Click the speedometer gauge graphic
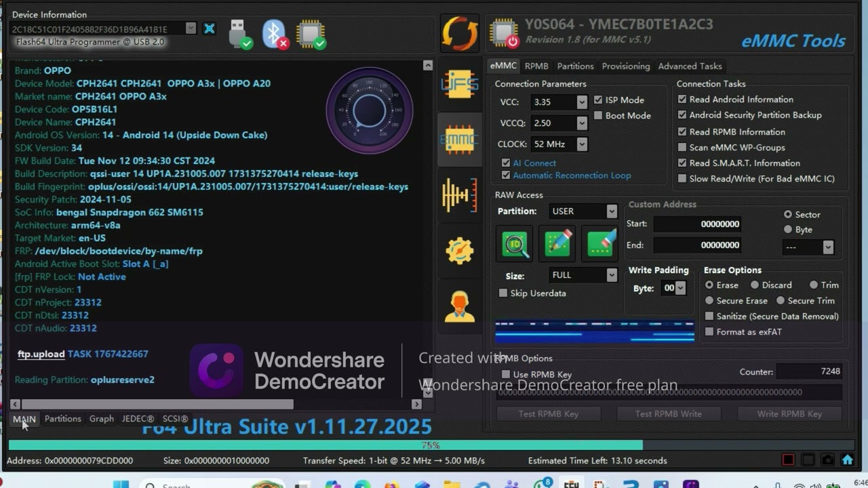Viewport: 868px width, 488px height. point(370,110)
